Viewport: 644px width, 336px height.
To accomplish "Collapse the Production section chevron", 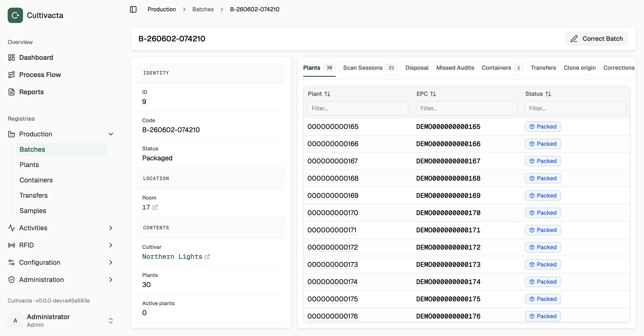I will [x=111, y=134].
